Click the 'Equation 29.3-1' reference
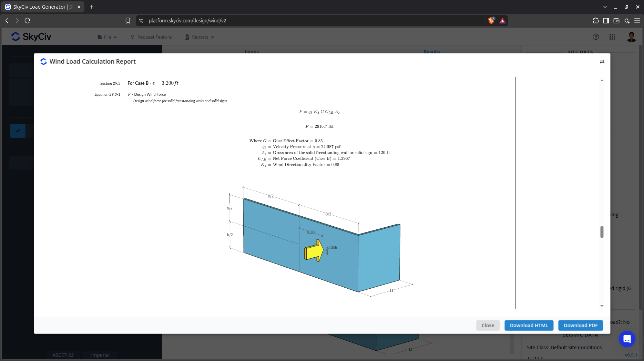 tap(107, 94)
